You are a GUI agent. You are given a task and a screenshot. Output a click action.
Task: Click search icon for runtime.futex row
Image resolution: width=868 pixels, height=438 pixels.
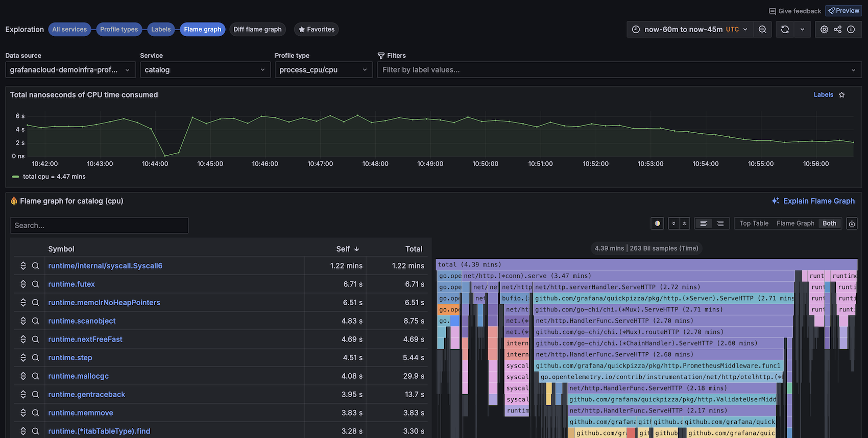click(x=35, y=284)
